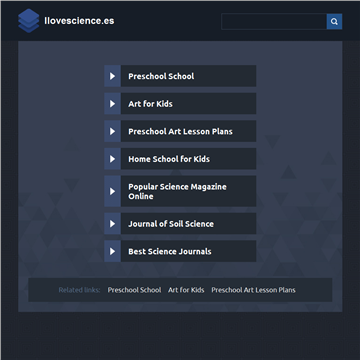Click arrow icon beside Art for Kids
360x360 pixels.
point(112,104)
